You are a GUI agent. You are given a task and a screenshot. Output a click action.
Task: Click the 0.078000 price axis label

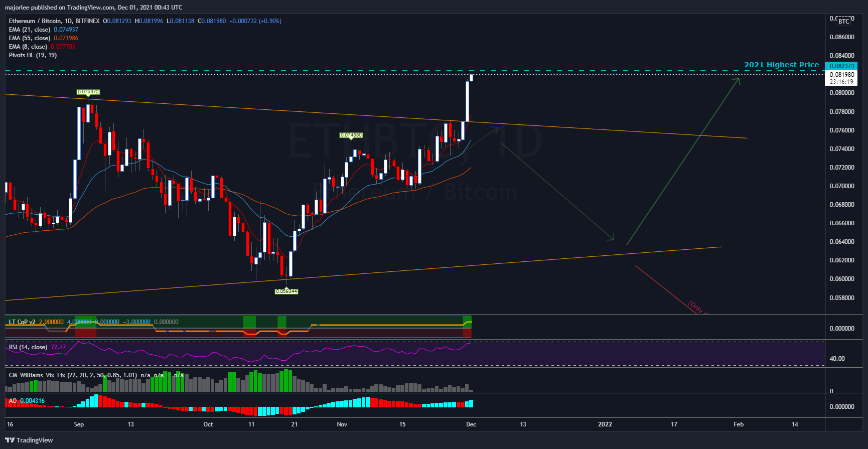coord(842,112)
